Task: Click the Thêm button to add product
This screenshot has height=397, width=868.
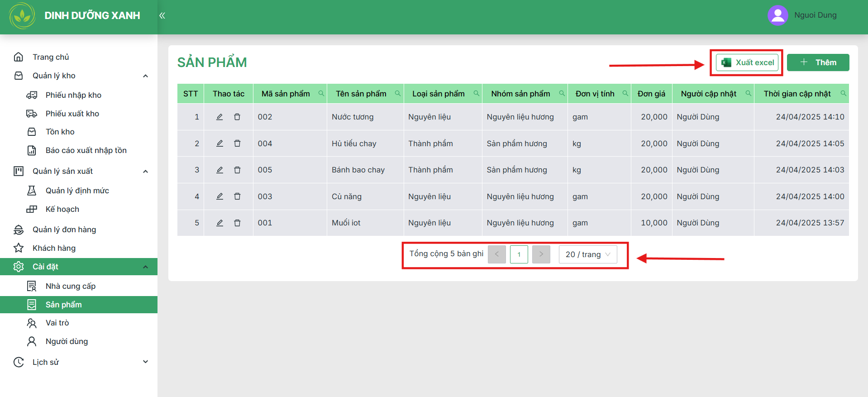Action: [x=818, y=62]
